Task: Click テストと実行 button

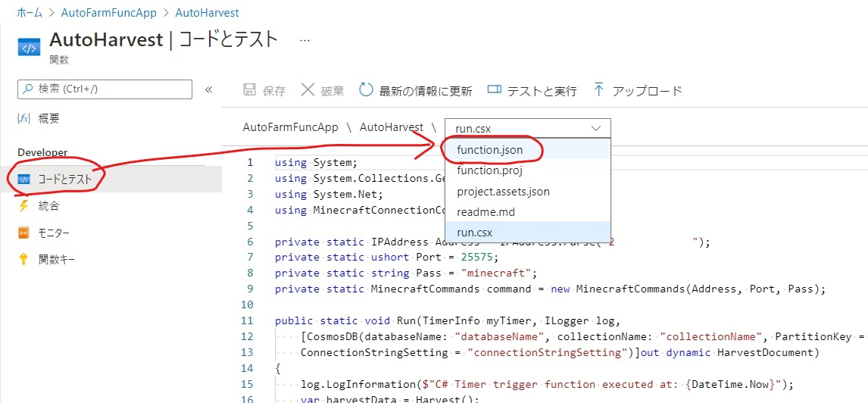Action: [x=532, y=91]
